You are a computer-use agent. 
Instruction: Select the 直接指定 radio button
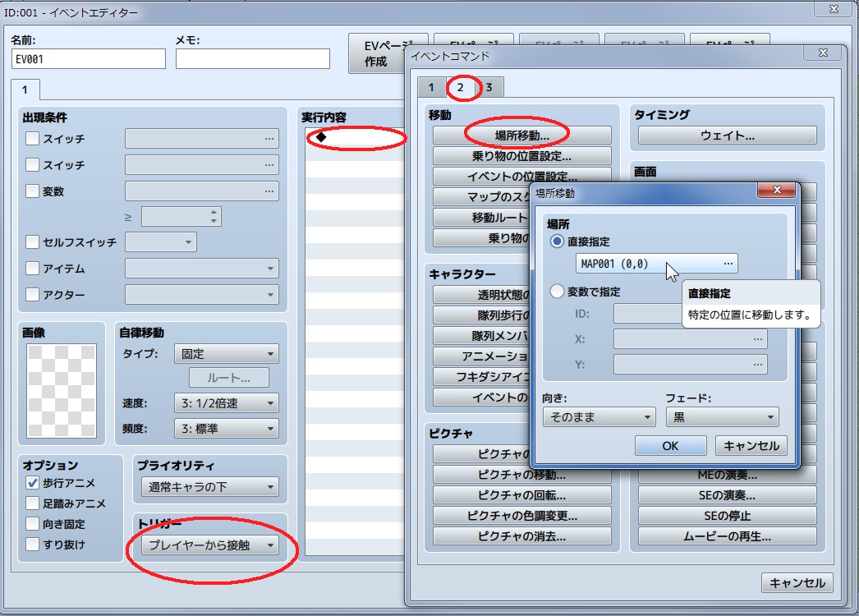558,241
